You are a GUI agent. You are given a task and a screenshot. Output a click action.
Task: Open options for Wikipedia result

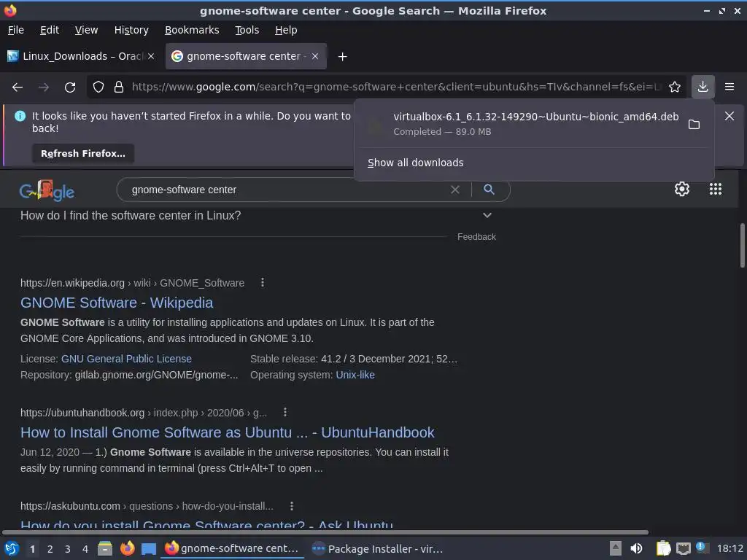click(x=263, y=282)
